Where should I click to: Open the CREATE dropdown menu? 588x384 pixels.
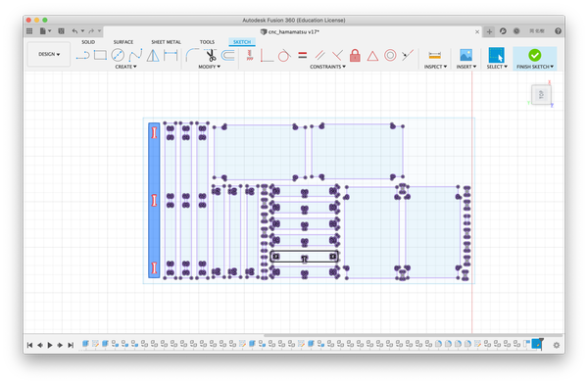125,67
